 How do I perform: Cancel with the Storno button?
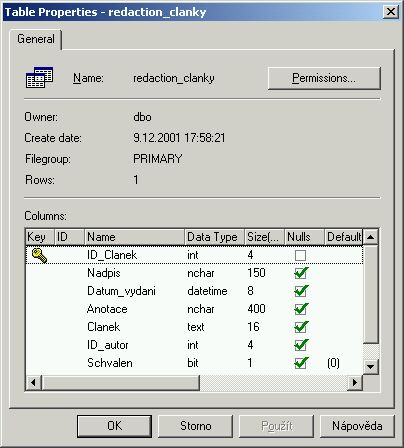click(195, 426)
